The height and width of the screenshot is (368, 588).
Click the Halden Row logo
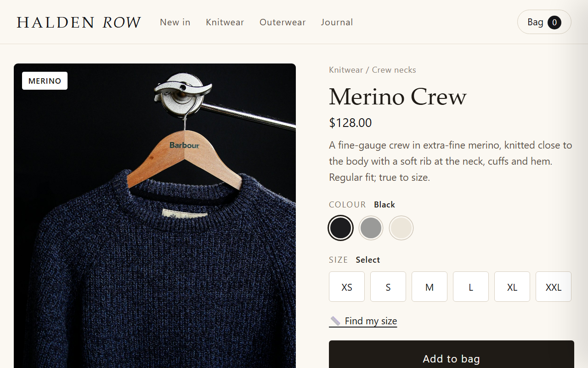coord(79,22)
